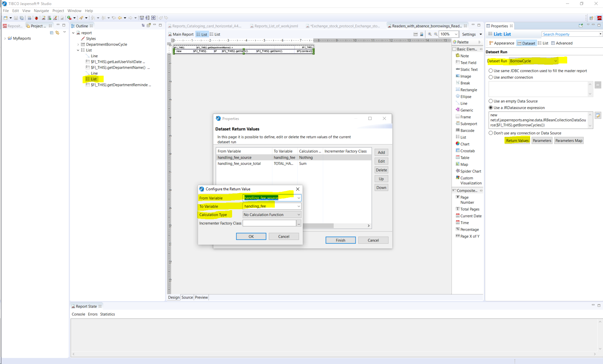
Task: Click the Incrementer Factory Class input field
Action: pyautogui.click(x=269, y=223)
